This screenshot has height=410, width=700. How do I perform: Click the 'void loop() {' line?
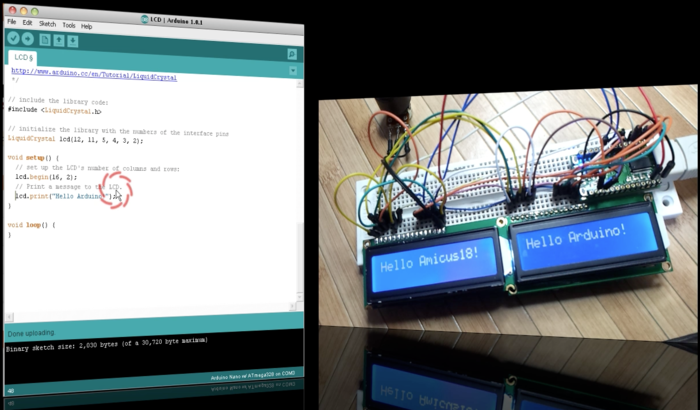coord(31,225)
